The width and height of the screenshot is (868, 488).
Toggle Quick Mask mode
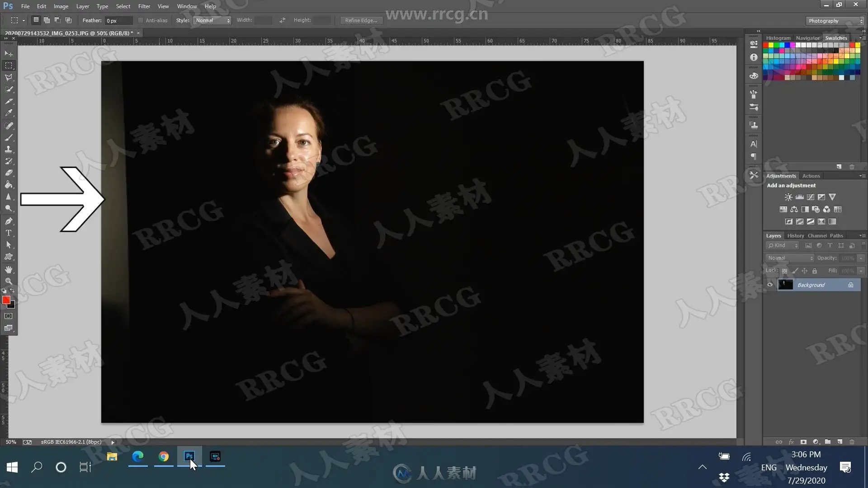pos(9,316)
